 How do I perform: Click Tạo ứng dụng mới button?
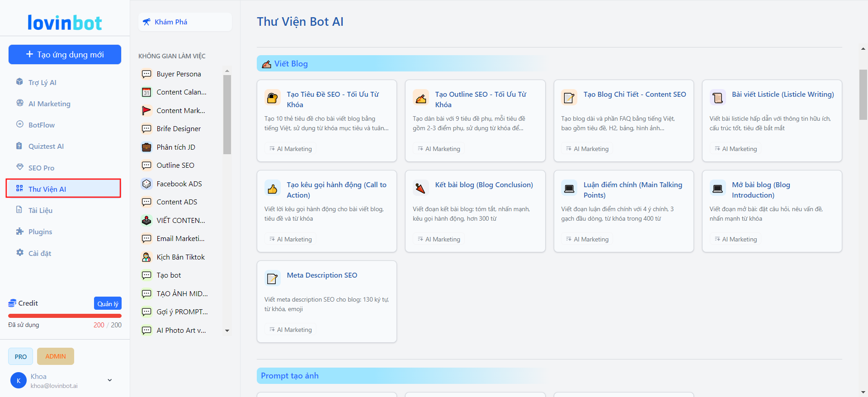pos(65,55)
